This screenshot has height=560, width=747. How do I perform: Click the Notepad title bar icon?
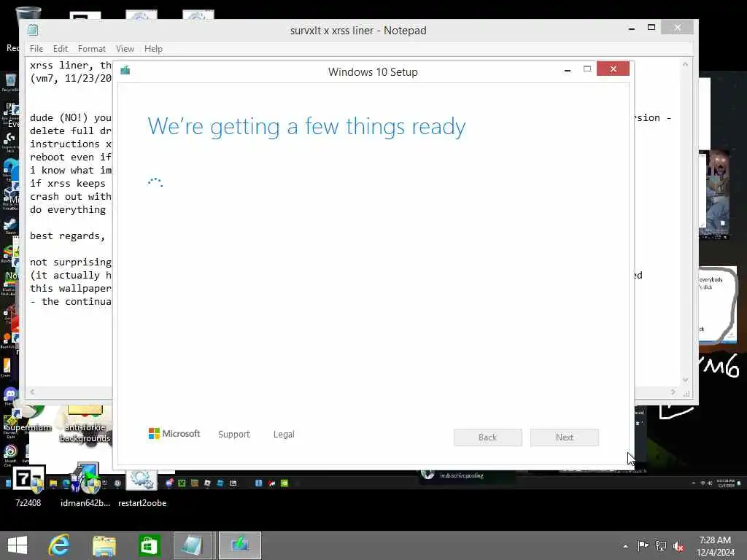click(32, 30)
